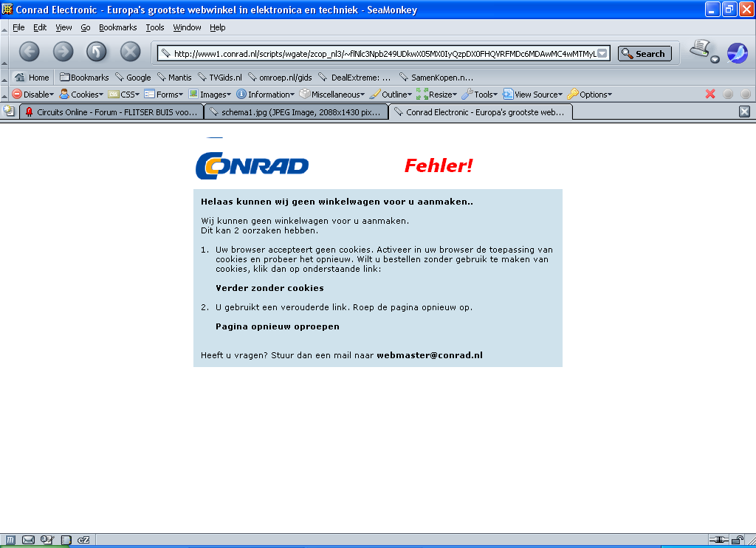Close the current tab with X button
Screen dimensions: 756x548
(x=744, y=112)
